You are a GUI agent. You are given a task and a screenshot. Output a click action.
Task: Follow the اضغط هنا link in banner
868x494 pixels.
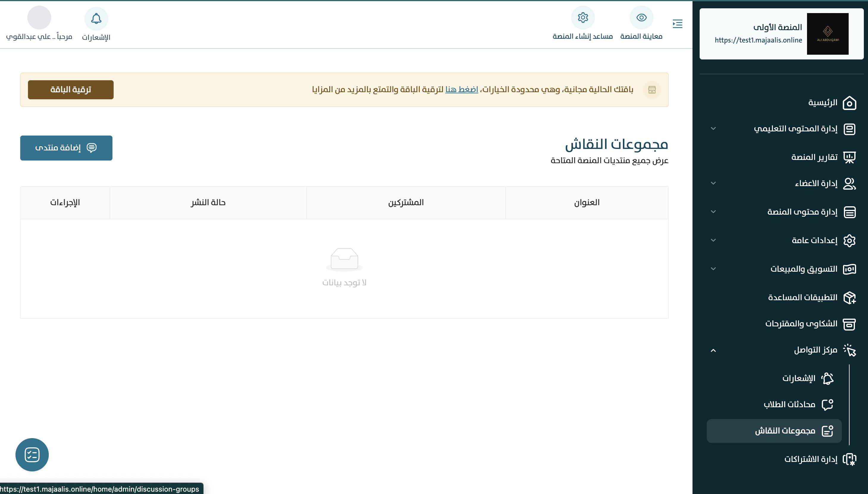coord(461,89)
